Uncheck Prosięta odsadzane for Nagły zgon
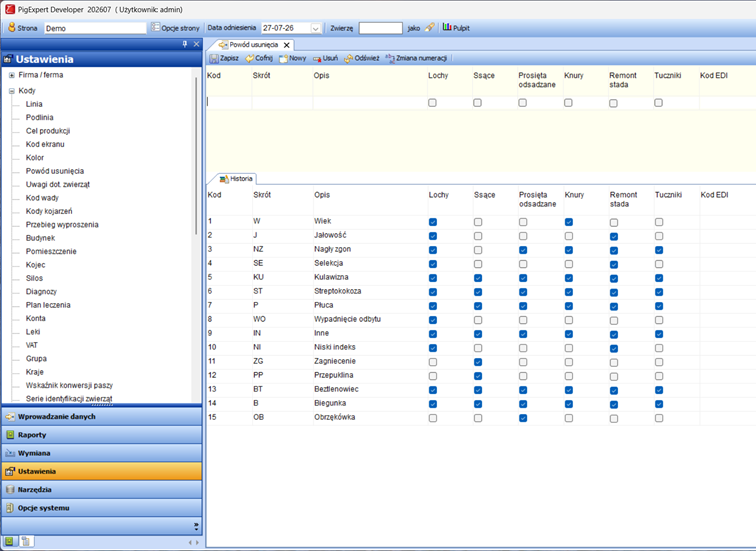756x551 pixels. (x=523, y=250)
